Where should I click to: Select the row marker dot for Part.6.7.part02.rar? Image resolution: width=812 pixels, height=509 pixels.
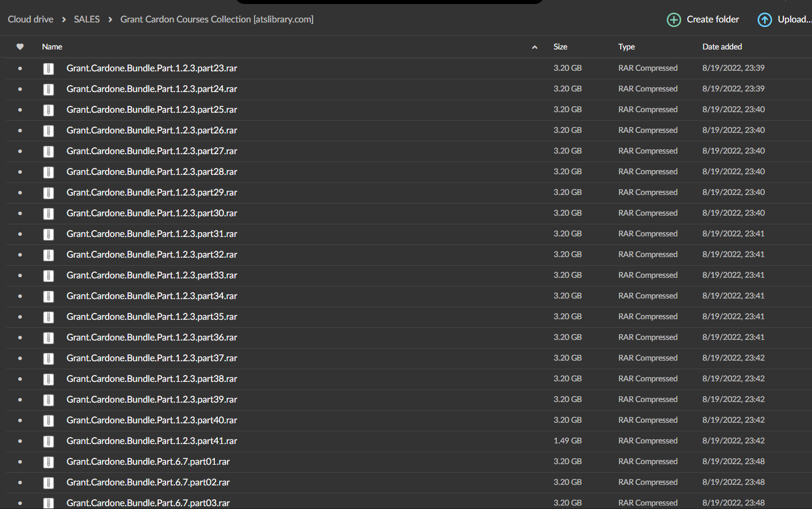click(x=20, y=483)
